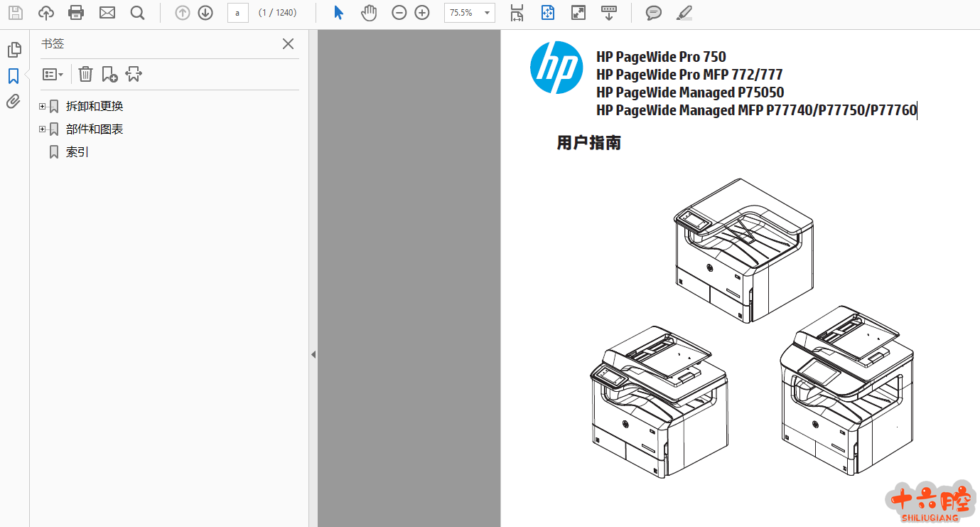Delete bookmark with trash icon
Viewport: 980px width, 527px height.
85,74
